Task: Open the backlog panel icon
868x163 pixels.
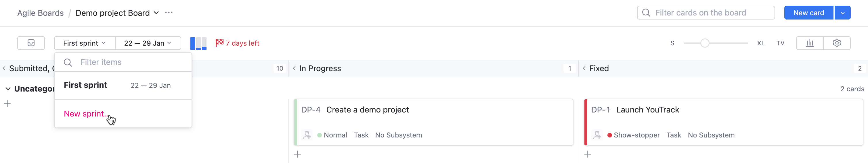Action: pos(31,43)
